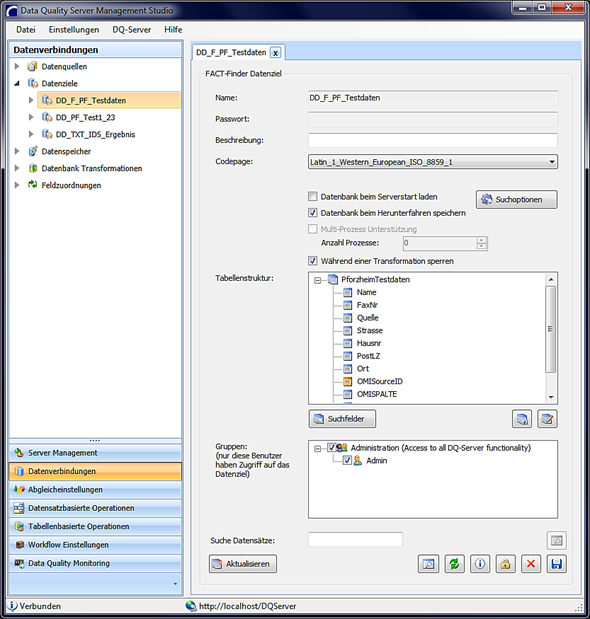The height and width of the screenshot is (619, 590).
Task: Open the DQ-Server menu
Action: tap(131, 30)
